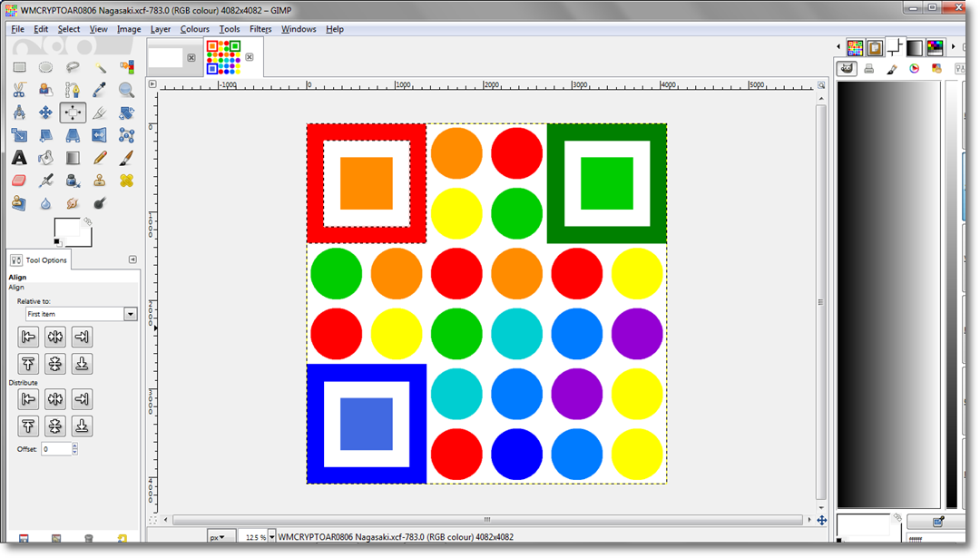Select the Eraser tool

pos(19,181)
